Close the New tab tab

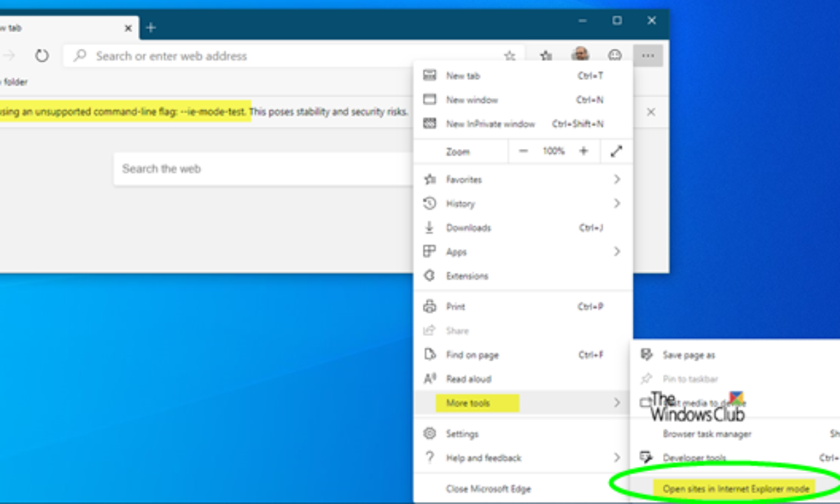pyautogui.click(x=128, y=28)
